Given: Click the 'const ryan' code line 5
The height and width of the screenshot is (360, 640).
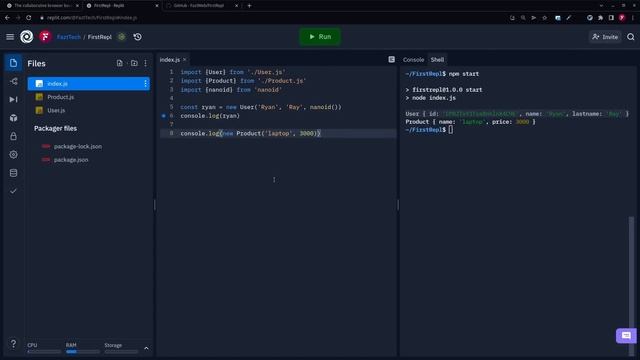Looking at the screenshot, I should [261, 107].
